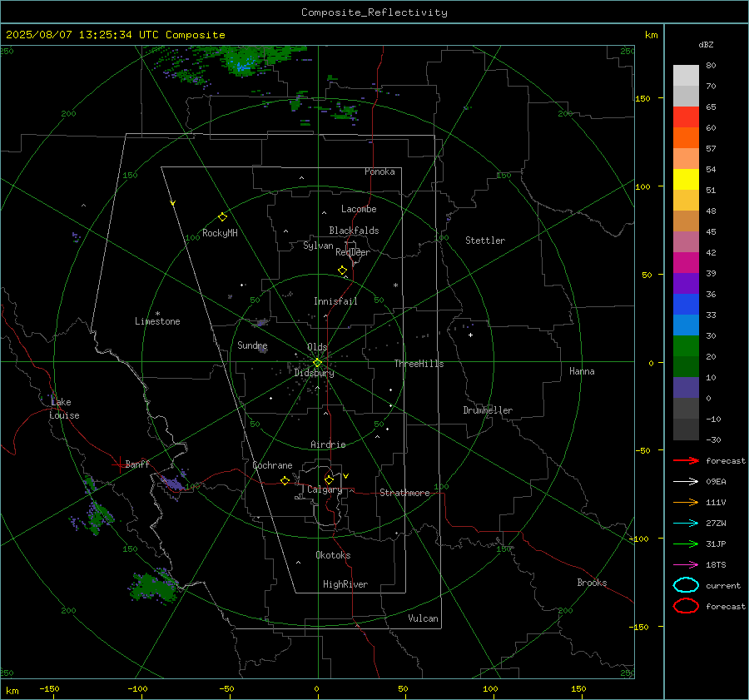
Task: Click the Brooks town label
Action: 592,583
